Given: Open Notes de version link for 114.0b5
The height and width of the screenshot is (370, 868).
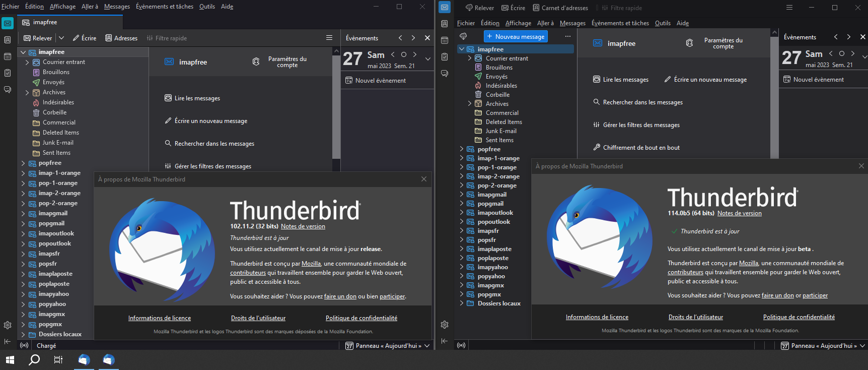Looking at the screenshot, I should [739, 213].
